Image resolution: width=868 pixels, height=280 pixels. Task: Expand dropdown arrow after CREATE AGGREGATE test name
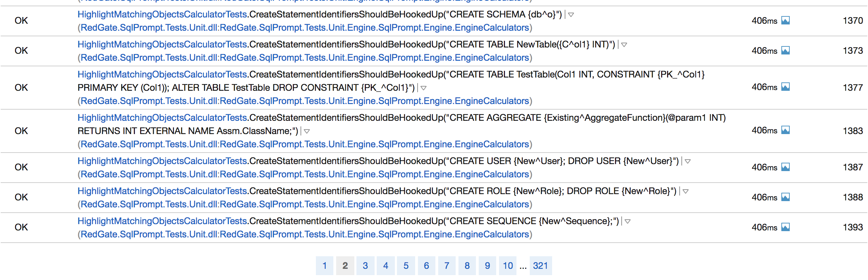point(307,131)
